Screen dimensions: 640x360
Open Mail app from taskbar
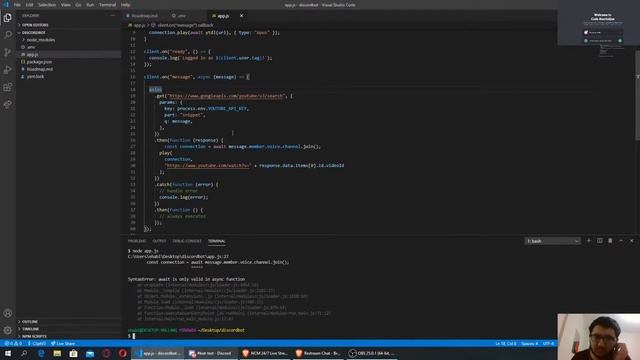coord(90,353)
